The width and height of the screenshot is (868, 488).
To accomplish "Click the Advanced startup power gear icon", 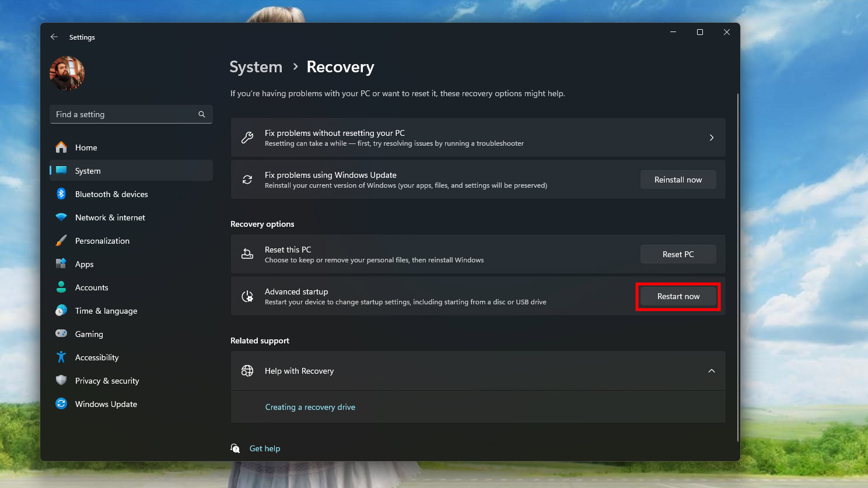I will point(247,296).
